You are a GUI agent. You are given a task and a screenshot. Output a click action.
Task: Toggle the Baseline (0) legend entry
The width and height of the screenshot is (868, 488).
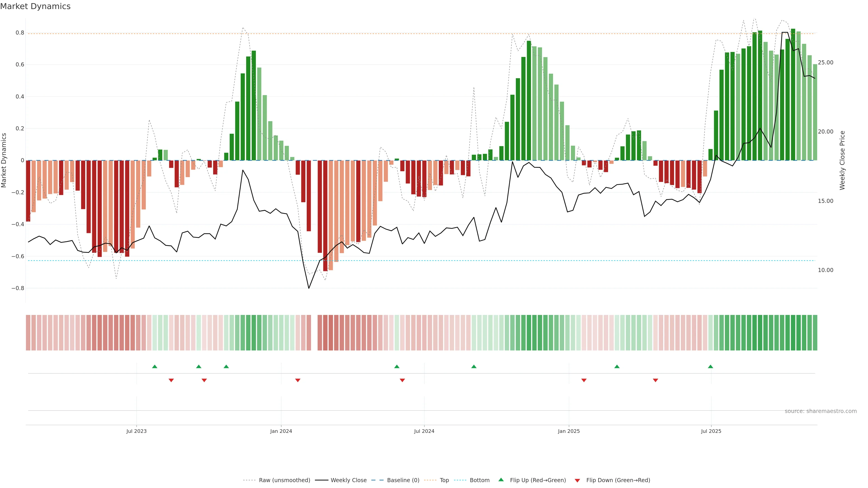pyautogui.click(x=403, y=480)
